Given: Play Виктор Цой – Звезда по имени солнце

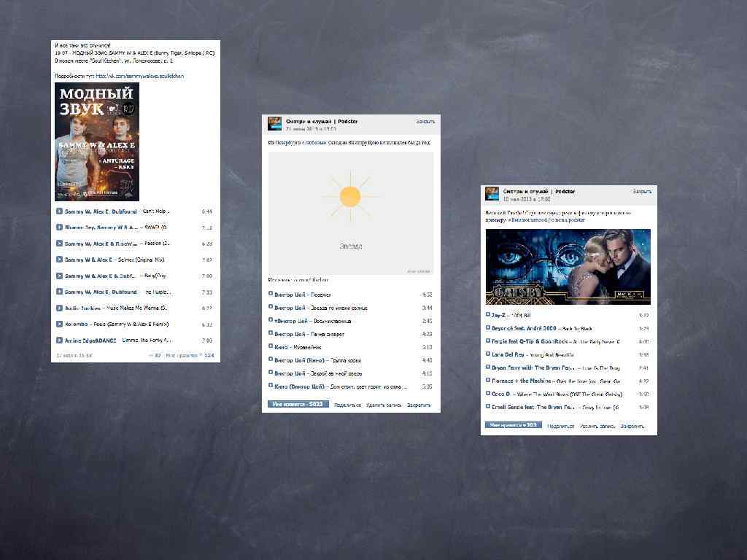Looking at the screenshot, I should [x=271, y=307].
